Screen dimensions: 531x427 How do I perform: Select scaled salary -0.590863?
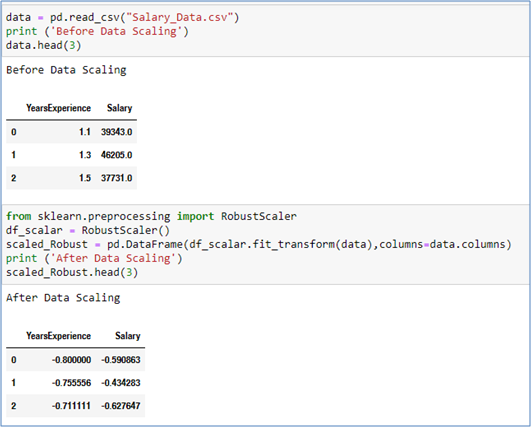click(121, 360)
